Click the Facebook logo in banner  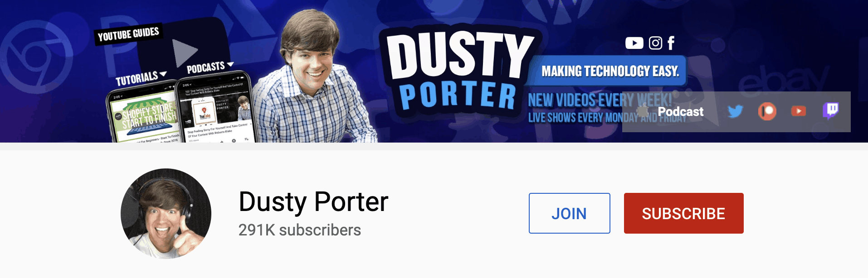[671, 43]
